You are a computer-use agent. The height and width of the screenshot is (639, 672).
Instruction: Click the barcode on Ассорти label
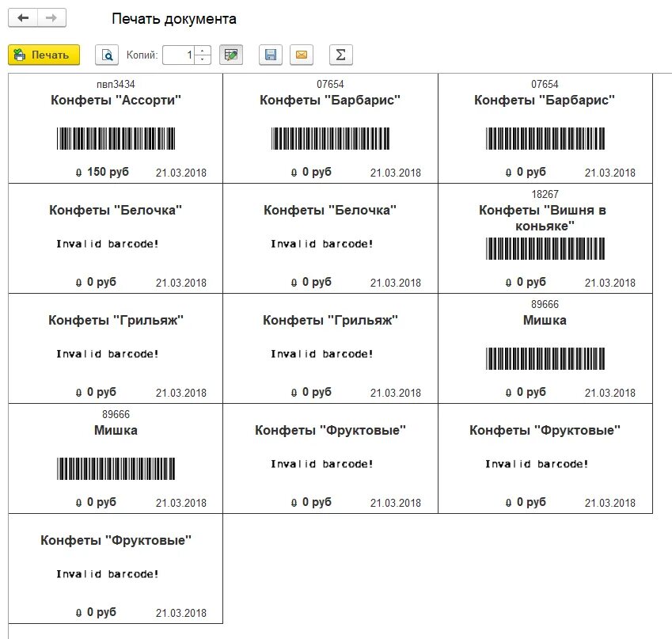[x=116, y=138]
